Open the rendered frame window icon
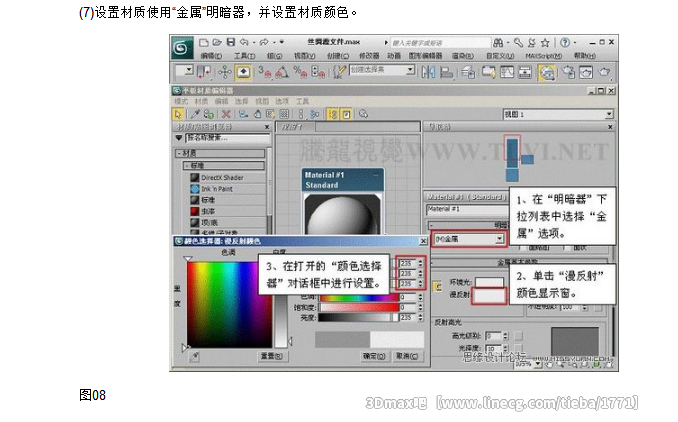This screenshot has height=422, width=678. click(x=586, y=72)
